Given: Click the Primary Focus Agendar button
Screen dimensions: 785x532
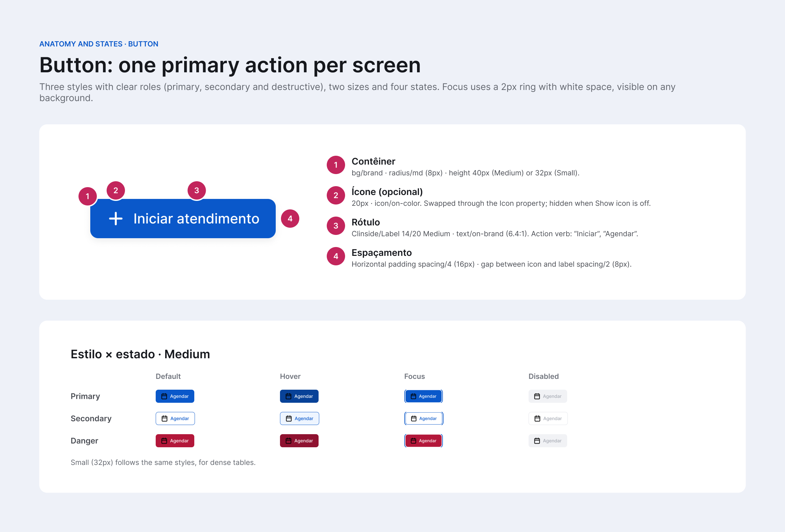Looking at the screenshot, I should [x=424, y=396].
